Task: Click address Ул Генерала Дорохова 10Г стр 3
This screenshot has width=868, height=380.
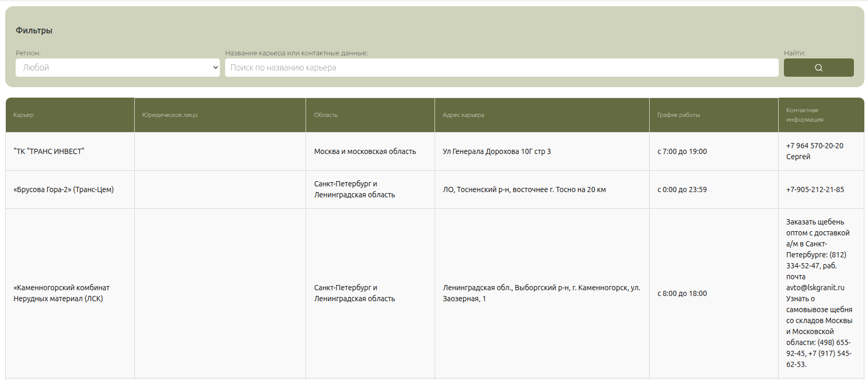Action: pyautogui.click(x=497, y=151)
